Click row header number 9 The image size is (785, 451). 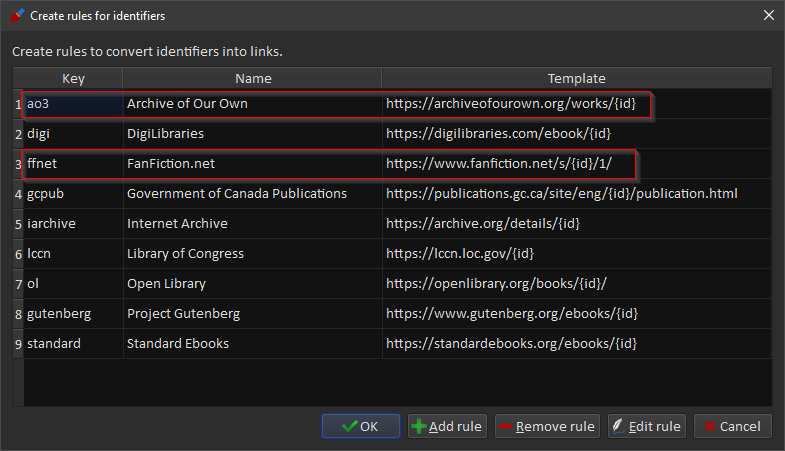pos(18,344)
